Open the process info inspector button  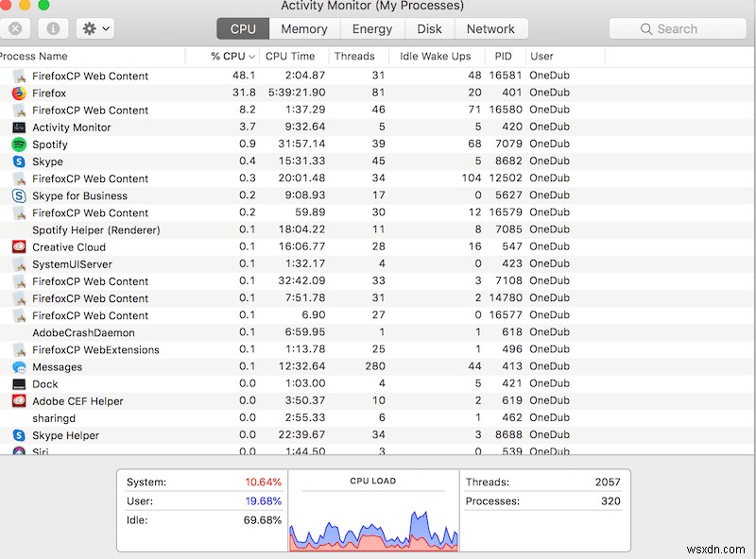pos(53,29)
